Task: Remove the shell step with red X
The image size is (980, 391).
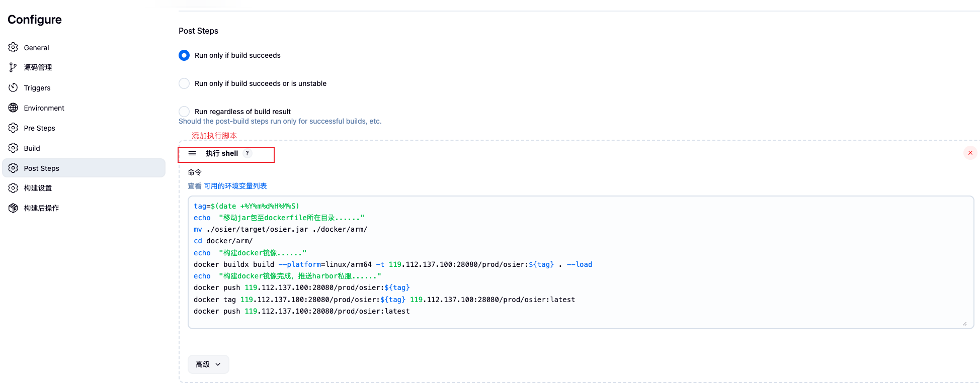Action: [x=970, y=153]
